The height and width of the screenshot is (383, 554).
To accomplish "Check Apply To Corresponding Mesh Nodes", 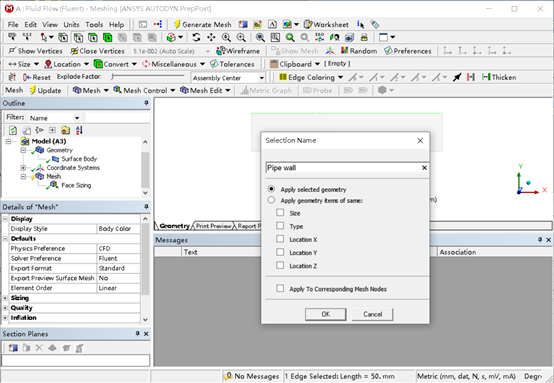I will 280,289.
